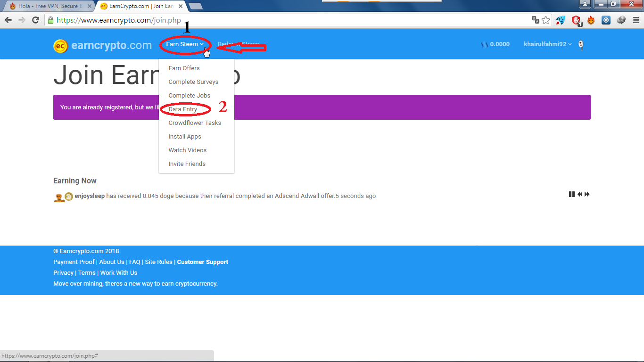Select Invite Friends from the menu
This screenshot has width=644, height=362.
pyautogui.click(x=187, y=164)
